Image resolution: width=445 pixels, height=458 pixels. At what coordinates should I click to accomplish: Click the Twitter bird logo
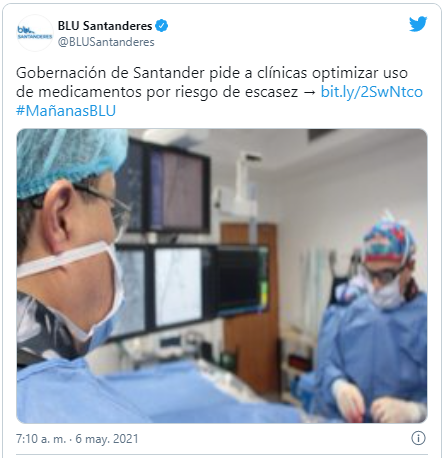(x=418, y=24)
